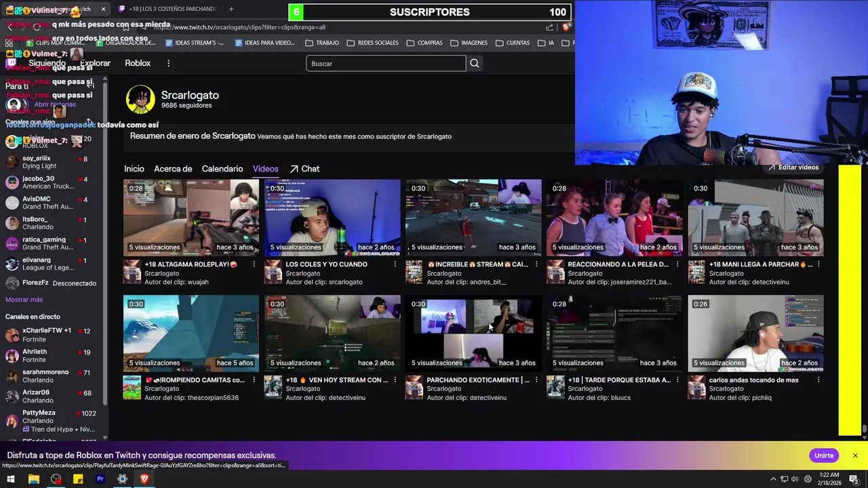This screenshot has width=868, height=488.
Task: Open PattyMeza live channel in the sidebar
Action: [52, 420]
